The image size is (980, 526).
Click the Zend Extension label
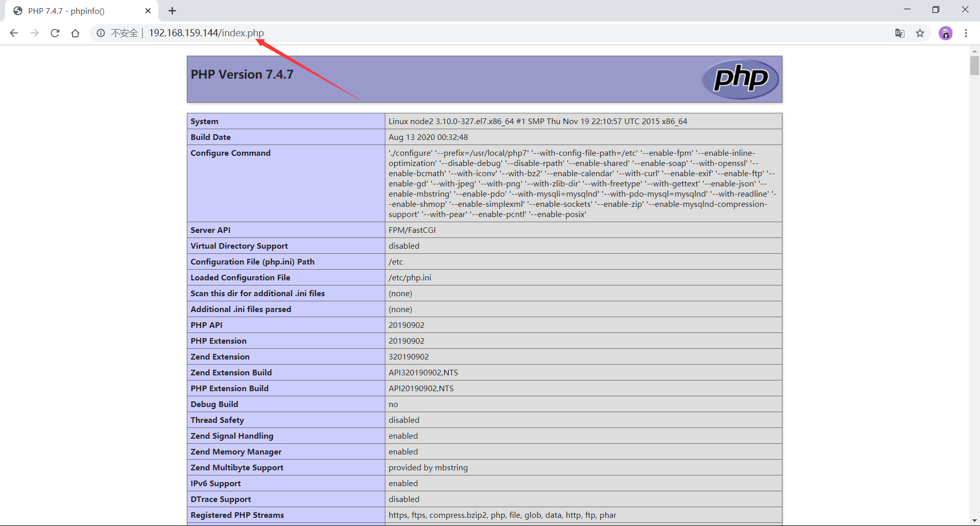(219, 357)
